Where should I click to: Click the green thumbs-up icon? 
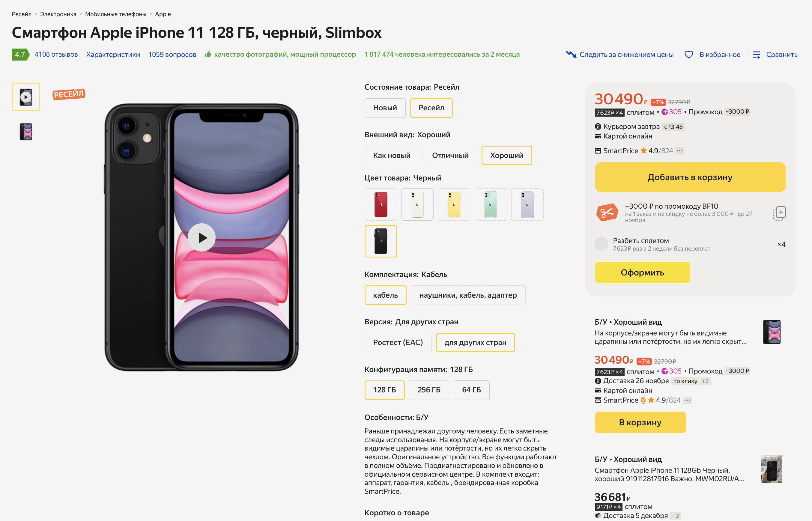208,54
